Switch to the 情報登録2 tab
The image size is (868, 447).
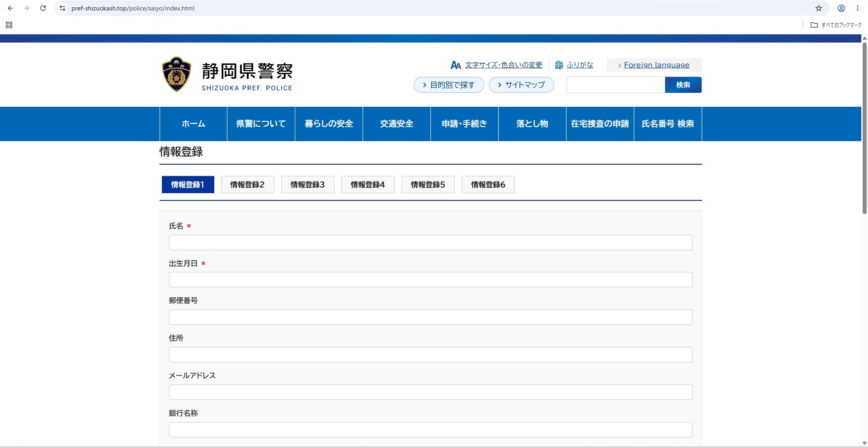248,185
